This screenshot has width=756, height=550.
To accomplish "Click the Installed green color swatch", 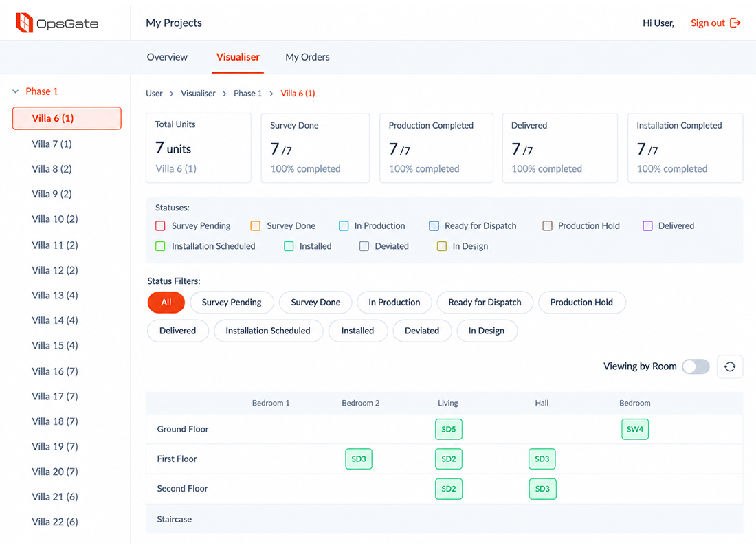I will tap(289, 246).
